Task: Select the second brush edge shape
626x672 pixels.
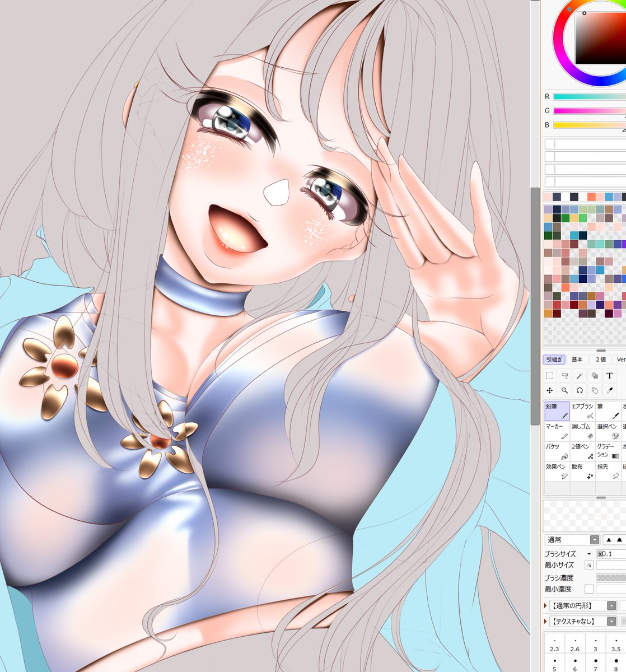Action: (x=619, y=540)
